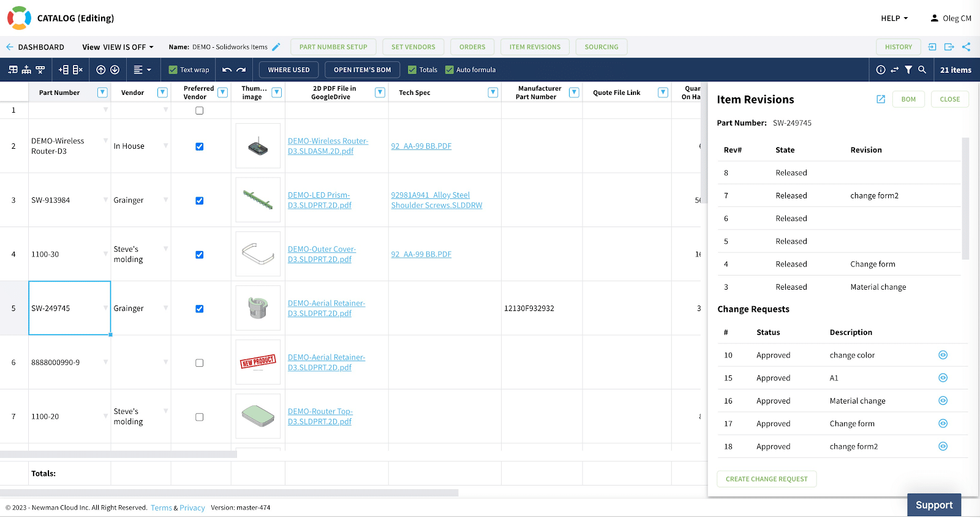Open the filter funnel icon
Viewport: 980px width, 518px height.
pos(908,70)
